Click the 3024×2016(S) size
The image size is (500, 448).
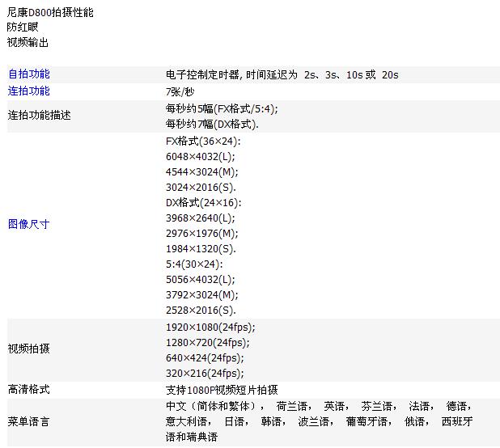click(x=201, y=187)
